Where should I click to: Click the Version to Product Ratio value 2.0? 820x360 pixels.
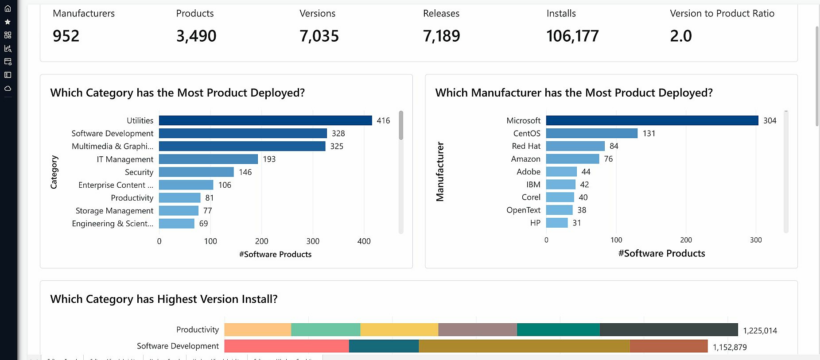coord(681,36)
